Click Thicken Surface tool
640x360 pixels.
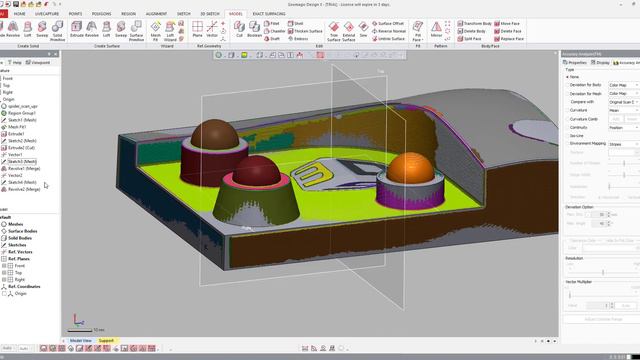(305, 31)
